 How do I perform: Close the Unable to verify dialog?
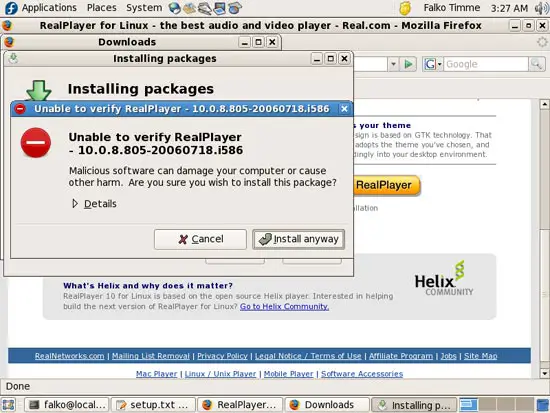pyautogui.click(x=344, y=109)
